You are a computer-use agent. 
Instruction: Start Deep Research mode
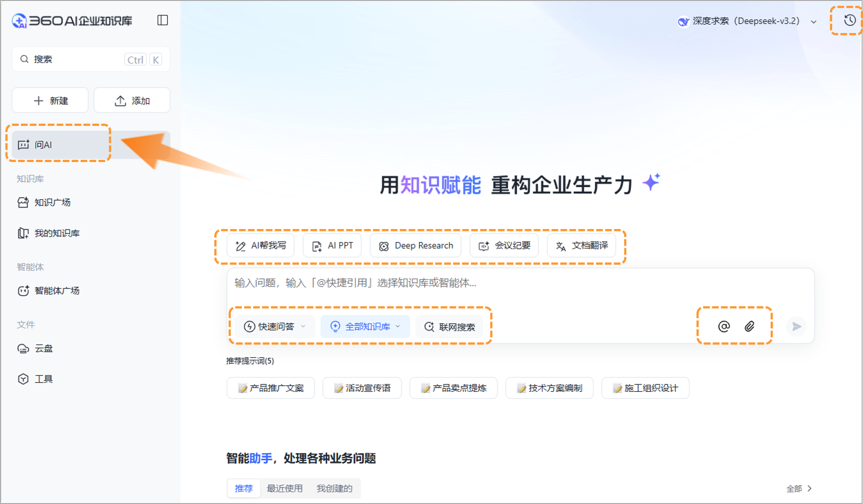click(x=415, y=245)
